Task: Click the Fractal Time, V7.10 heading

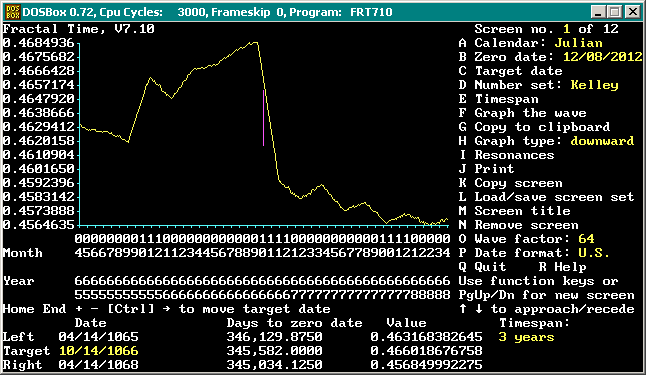Action: pyautogui.click(x=79, y=29)
